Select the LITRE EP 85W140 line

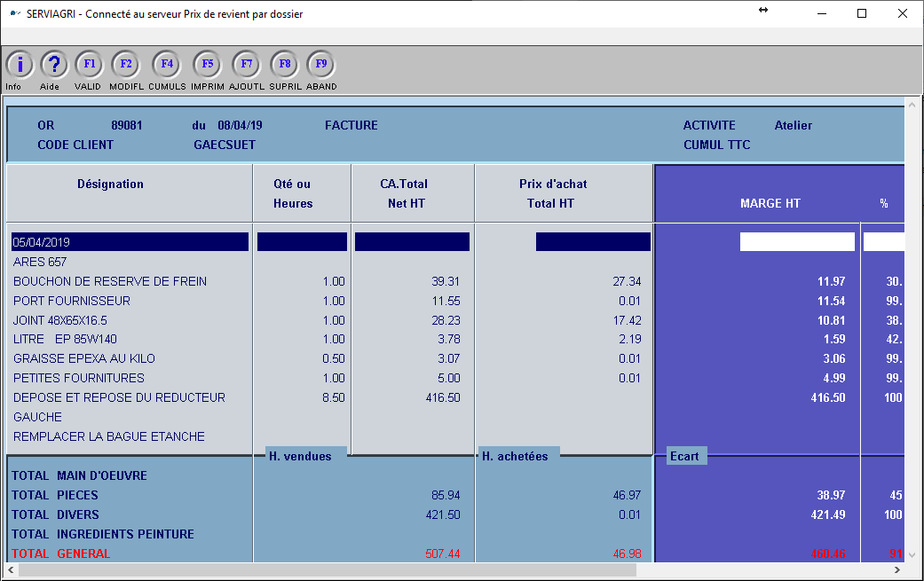pyautogui.click(x=65, y=339)
